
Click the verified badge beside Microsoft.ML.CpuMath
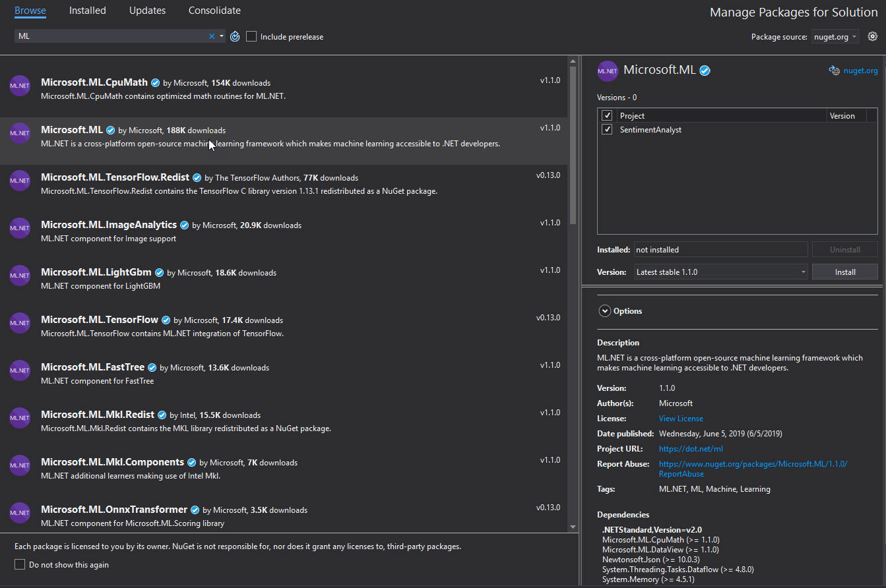click(x=156, y=83)
